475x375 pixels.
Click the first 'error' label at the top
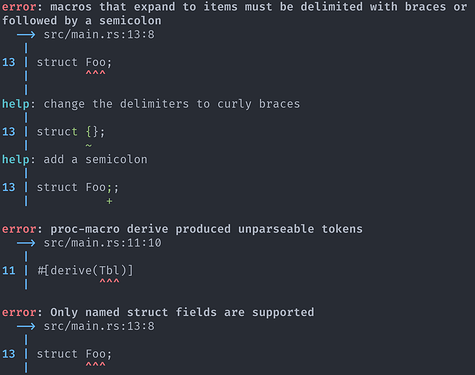(x=19, y=7)
